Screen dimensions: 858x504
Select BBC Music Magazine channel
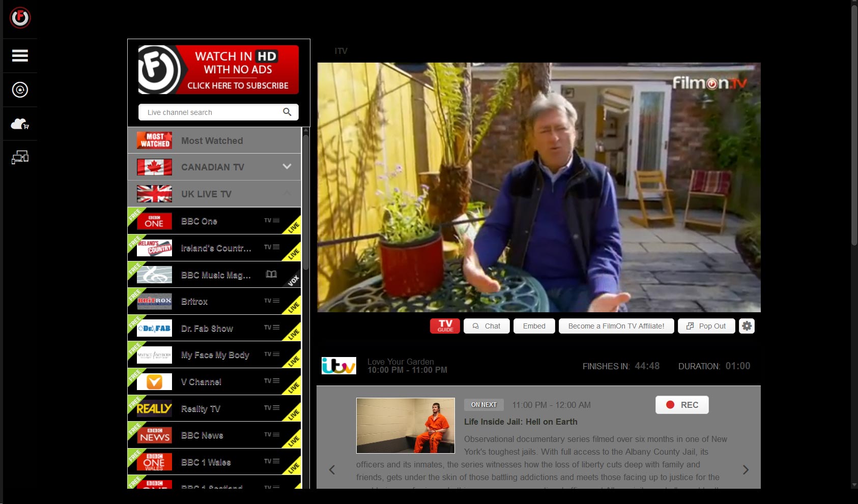click(x=214, y=275)
